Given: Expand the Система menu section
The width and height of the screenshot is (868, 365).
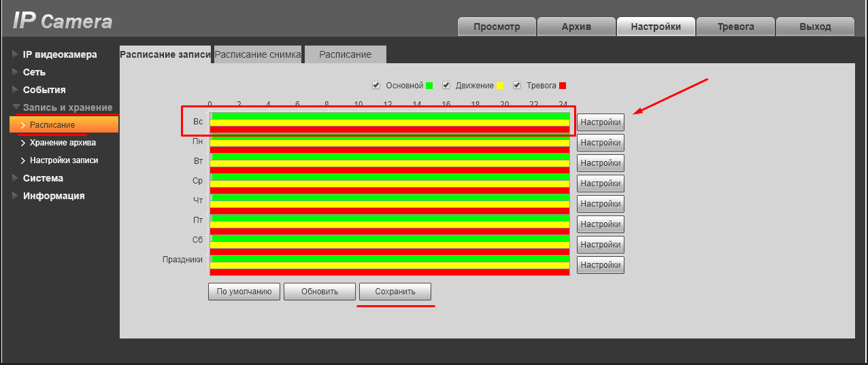Looking at the screenshot, I should (43, 178).
